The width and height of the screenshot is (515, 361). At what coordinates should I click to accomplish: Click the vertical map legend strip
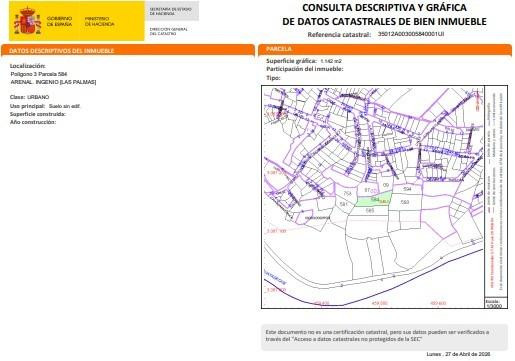496,191
